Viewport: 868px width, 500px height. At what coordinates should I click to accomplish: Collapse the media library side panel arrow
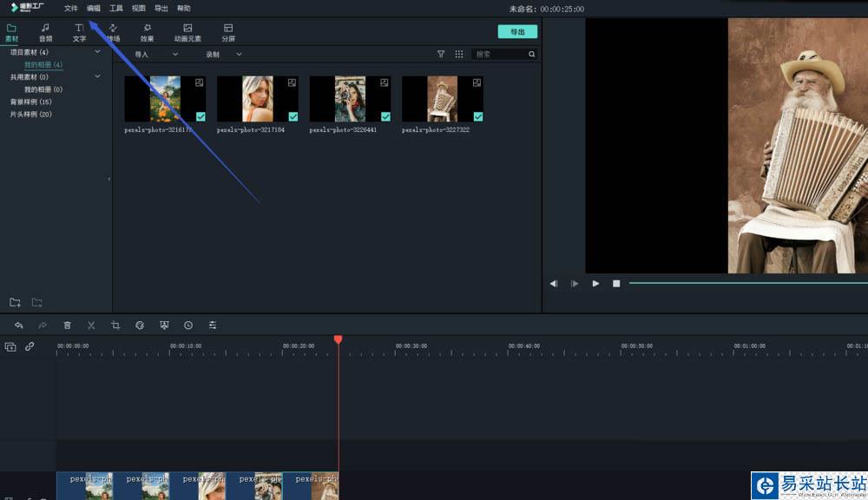coord(109,179)
